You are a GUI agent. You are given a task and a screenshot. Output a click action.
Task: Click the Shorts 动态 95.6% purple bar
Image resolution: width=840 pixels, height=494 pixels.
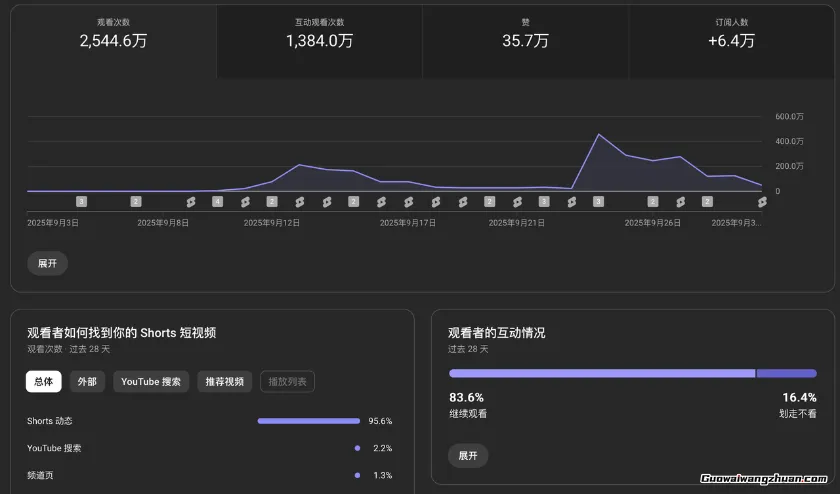click(309, 421)
